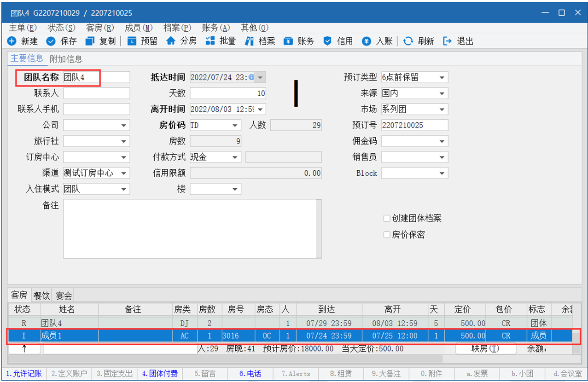Click the 联系人 input field
588x382 pixels.
96,93
